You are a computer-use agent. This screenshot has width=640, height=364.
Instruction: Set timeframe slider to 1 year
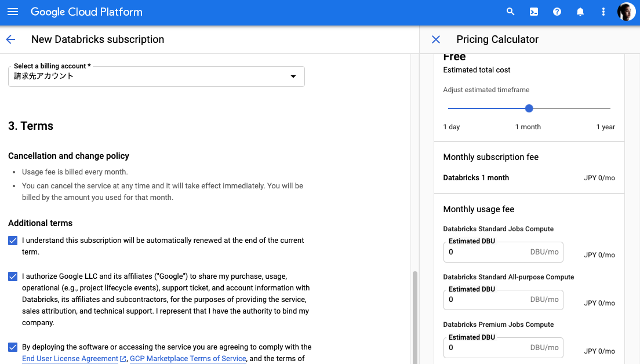[610, 108]
